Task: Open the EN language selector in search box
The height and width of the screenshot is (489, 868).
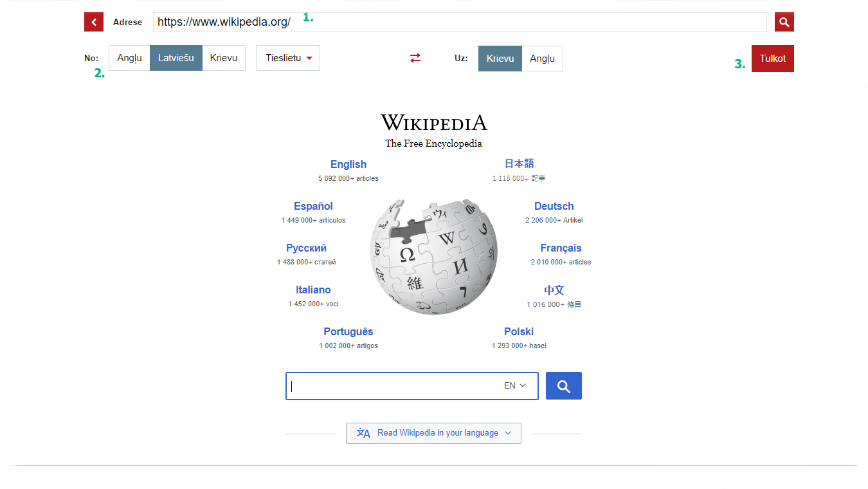Action: 515,385
